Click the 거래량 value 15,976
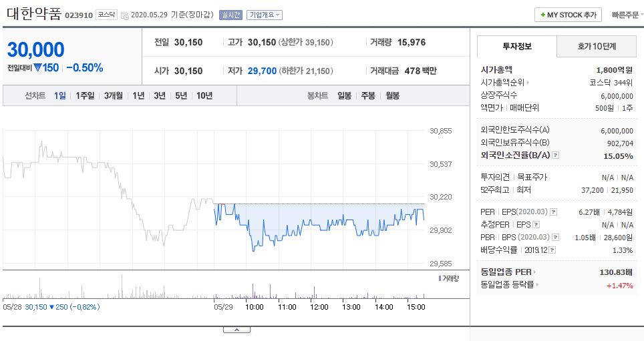The height and width of the screenshot is (341, 644). 412,42
